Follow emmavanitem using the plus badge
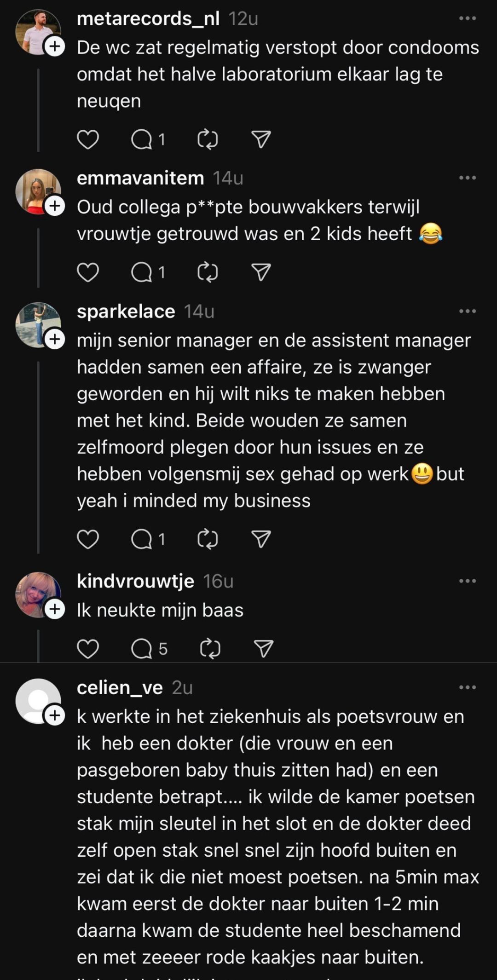The width and height of the screenshot is (497, 980). click(x=55, y=206)
